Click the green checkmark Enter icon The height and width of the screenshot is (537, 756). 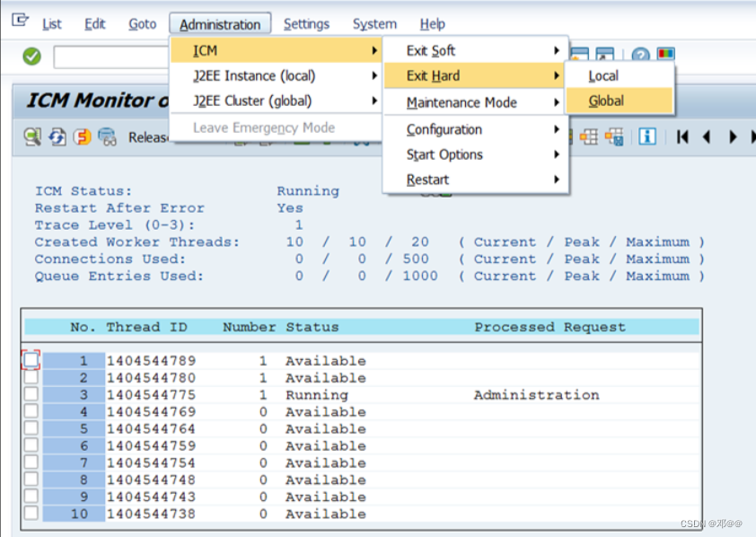[x=30, y=56]
